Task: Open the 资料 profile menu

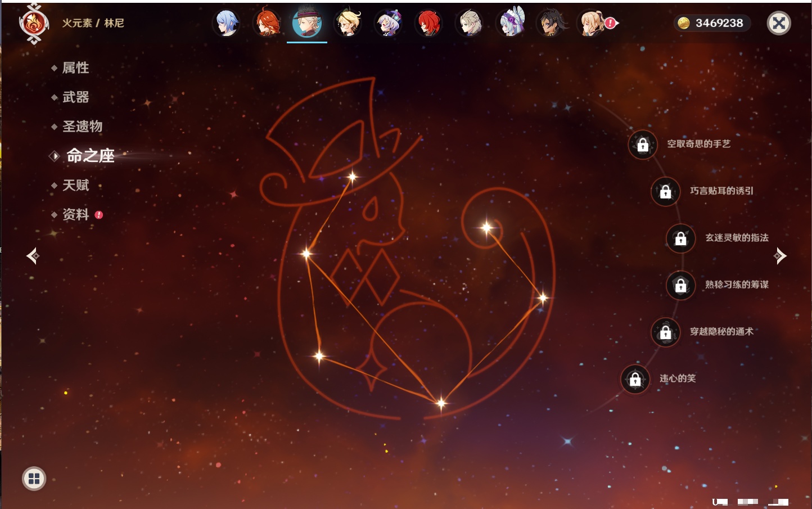Action: click(x=75, y=214)
